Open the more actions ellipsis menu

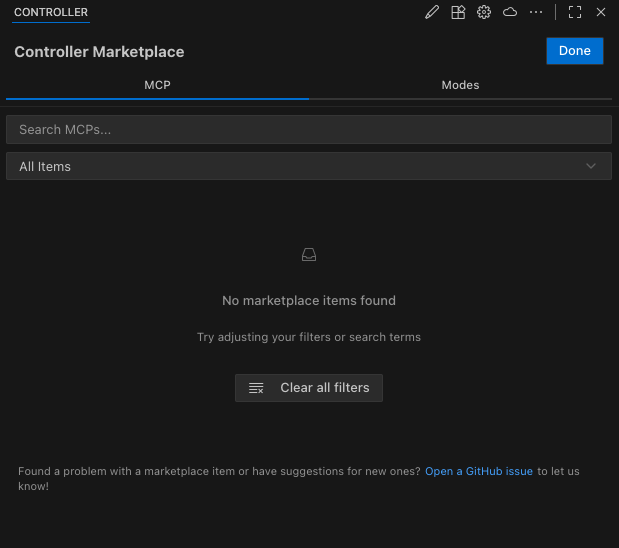(536, 12)
